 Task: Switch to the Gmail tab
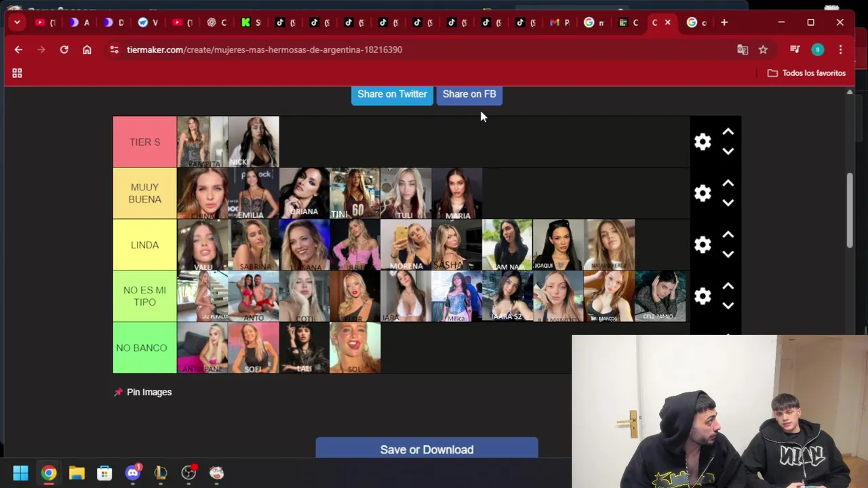click(x=560, y=22)
